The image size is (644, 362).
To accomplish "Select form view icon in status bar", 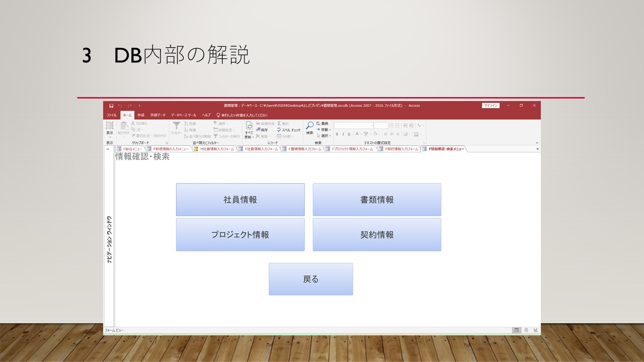I will click(516, 330).
